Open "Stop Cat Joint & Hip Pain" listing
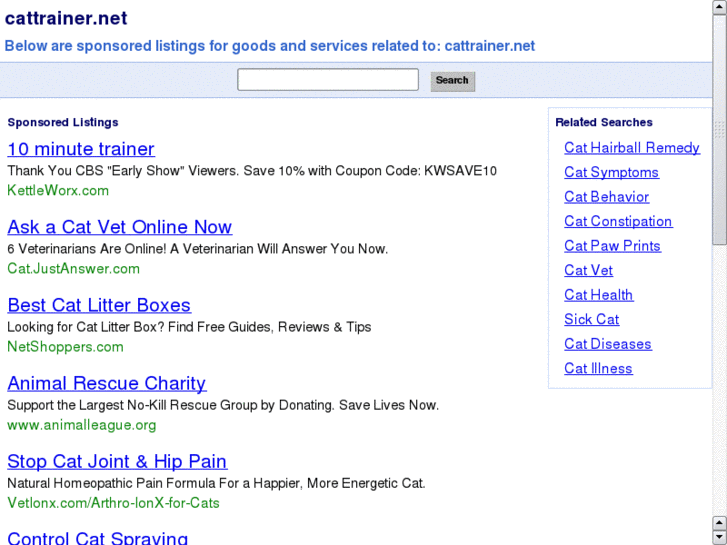727x545 pixels. pos(117,461)
